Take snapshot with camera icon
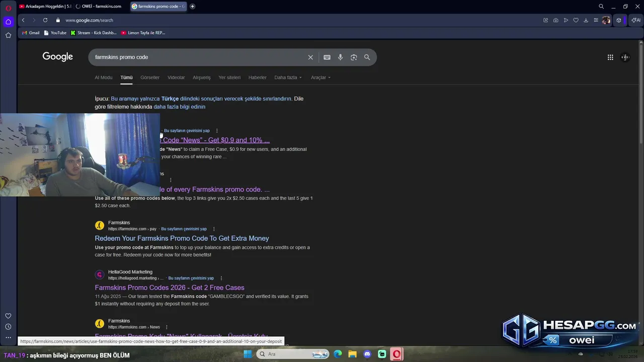The image size is (644, 362). coord(555,20)
